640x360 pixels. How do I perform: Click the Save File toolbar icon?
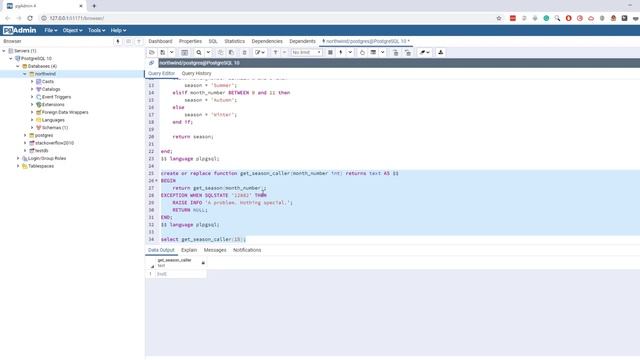163,53
